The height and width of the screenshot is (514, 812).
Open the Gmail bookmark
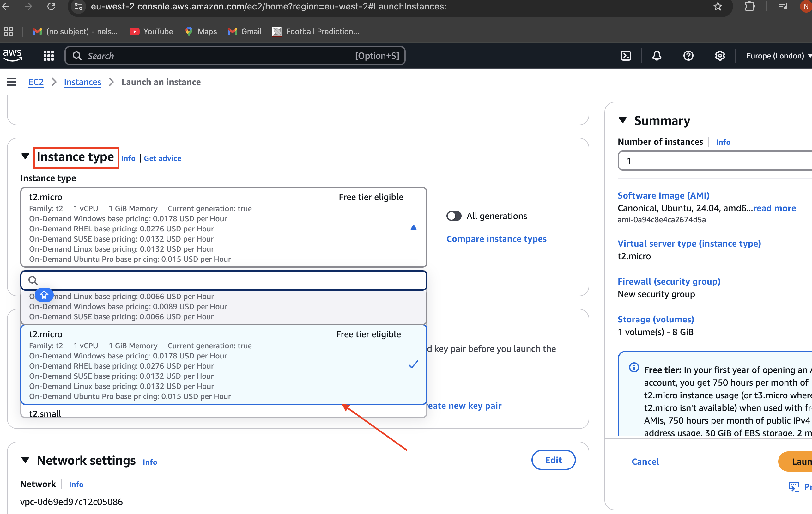[x=245, y=31]
